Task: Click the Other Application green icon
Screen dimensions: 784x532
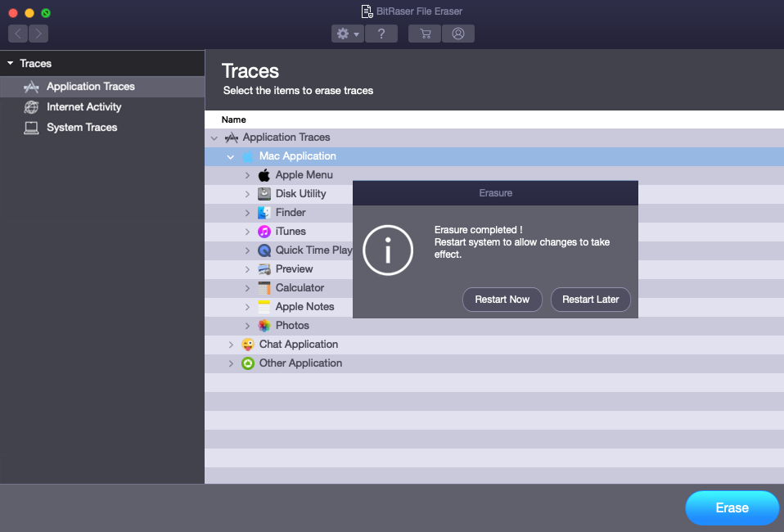Action: pos(247,363)
